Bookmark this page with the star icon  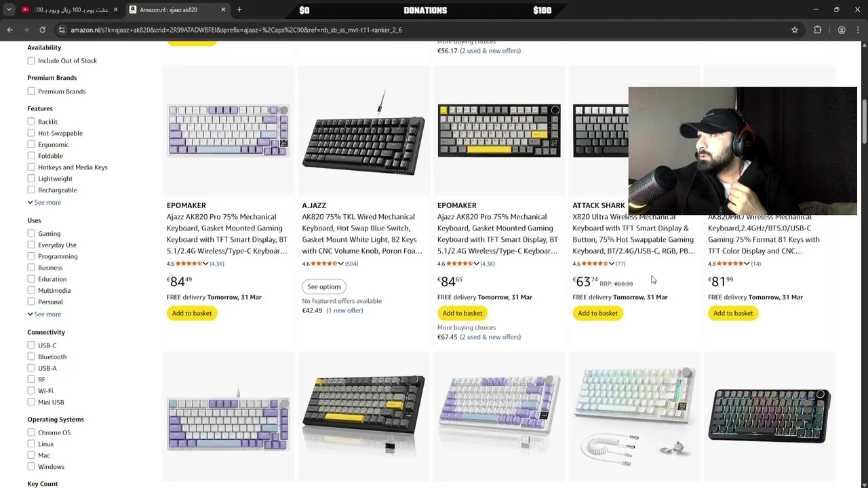(x=795, y=30)
